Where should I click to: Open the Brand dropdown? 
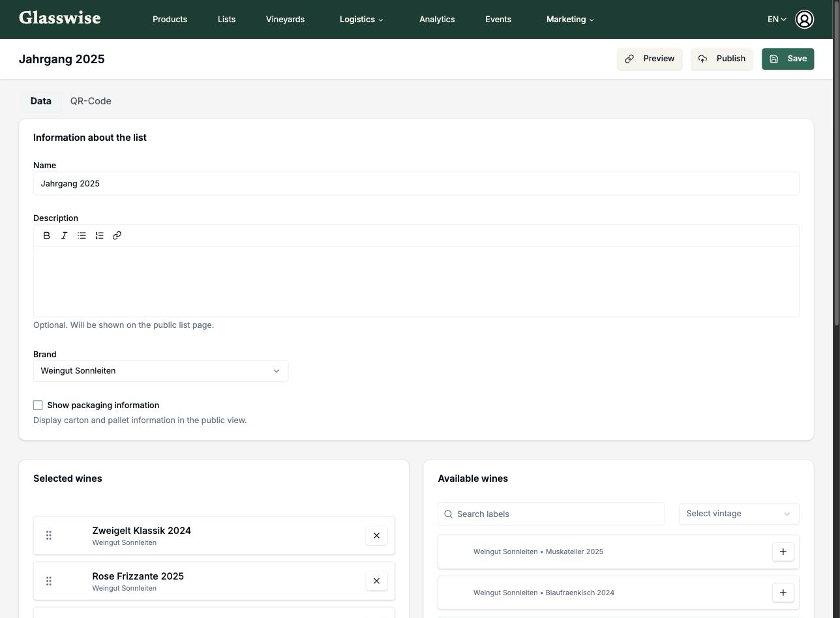[x=160, y=371]
